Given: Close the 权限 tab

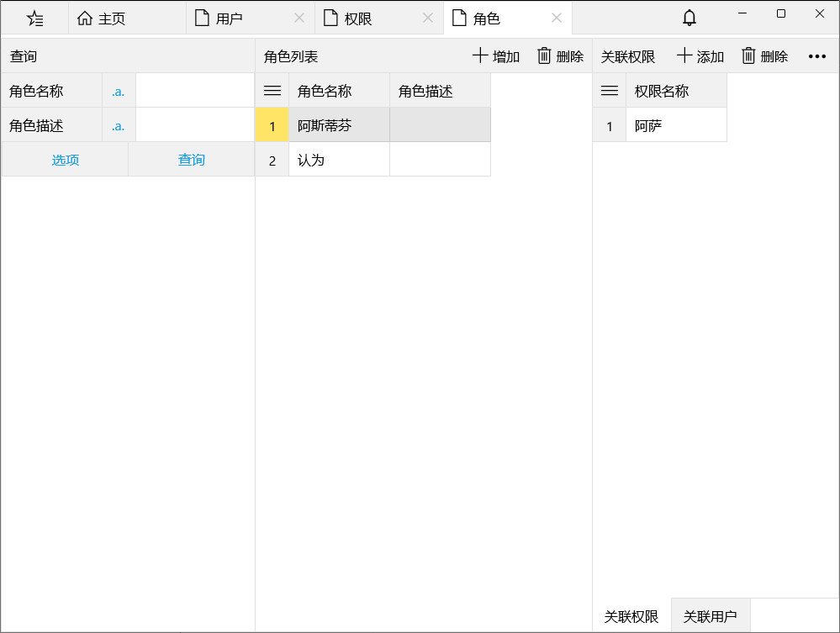Looking at the screenshot, I should (x=428, y=18).
